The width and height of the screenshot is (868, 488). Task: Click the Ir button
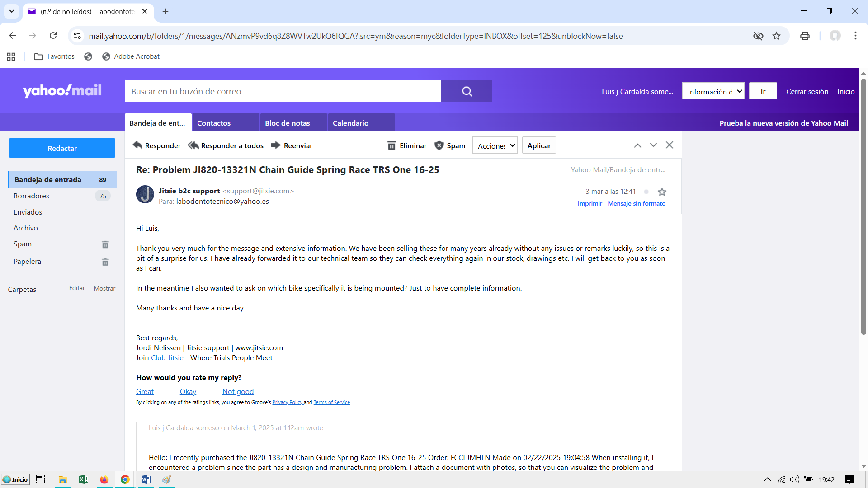[x=763, y=91]
